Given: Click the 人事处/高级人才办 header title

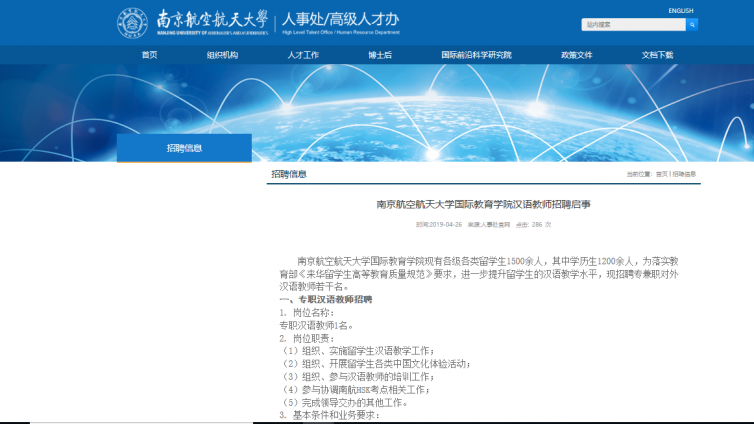Looking at the screenshot, I should pyautogui.click(x=340, y=19).
